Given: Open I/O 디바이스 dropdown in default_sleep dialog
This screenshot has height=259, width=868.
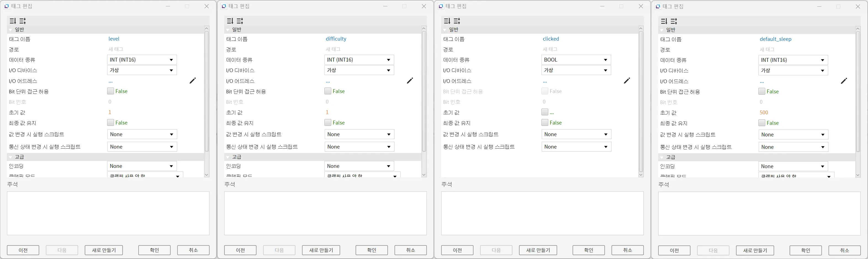Looking at the screenshot, I should (793, 70).
